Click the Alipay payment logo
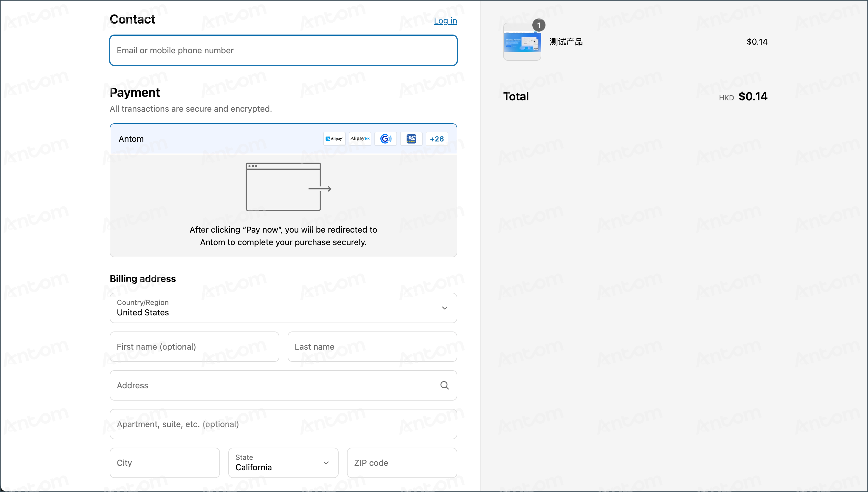Viewport: 868px width, 492px height. click(x=334, y=139)
